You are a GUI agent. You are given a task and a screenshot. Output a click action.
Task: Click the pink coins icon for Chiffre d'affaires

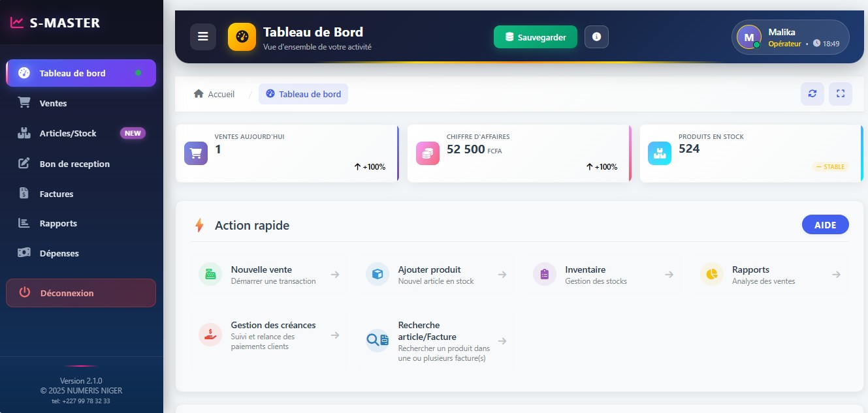(428, 153)
